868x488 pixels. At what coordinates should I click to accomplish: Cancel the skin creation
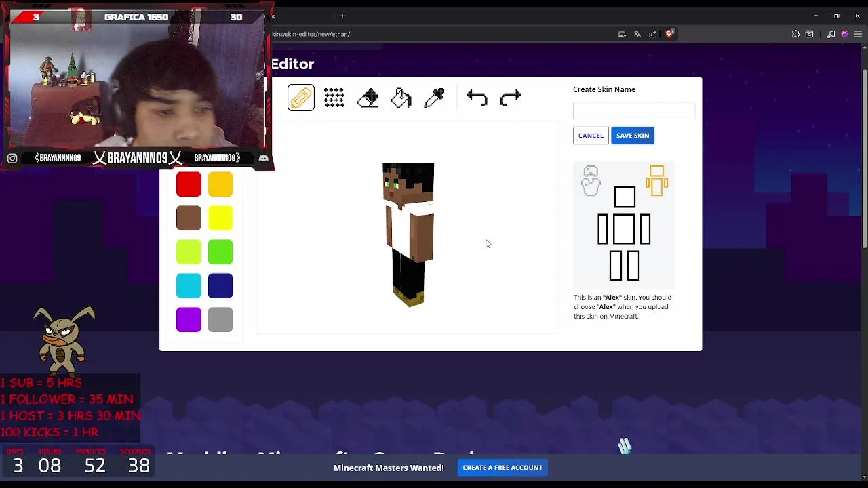tap(591, 136)
